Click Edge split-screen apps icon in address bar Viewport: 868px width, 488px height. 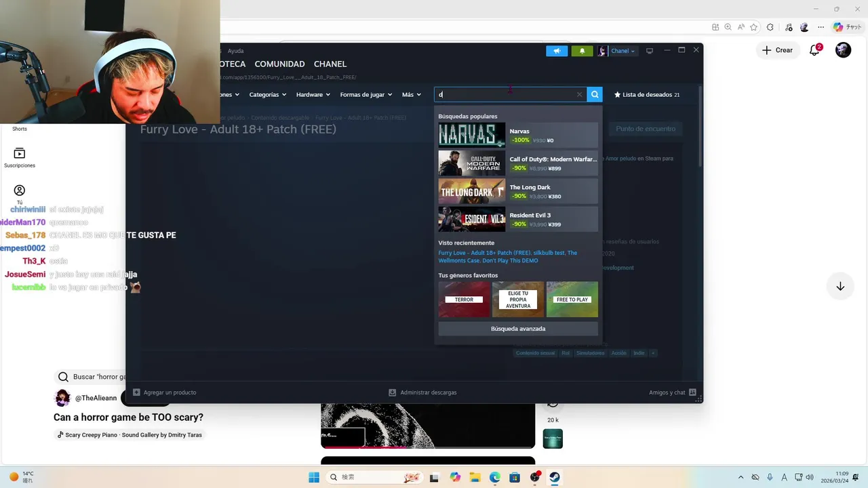(x=715, y=27)
